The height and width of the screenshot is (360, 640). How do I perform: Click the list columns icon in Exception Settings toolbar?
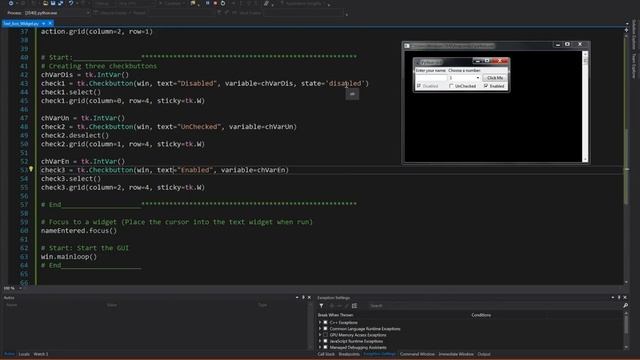pos(354,306)
